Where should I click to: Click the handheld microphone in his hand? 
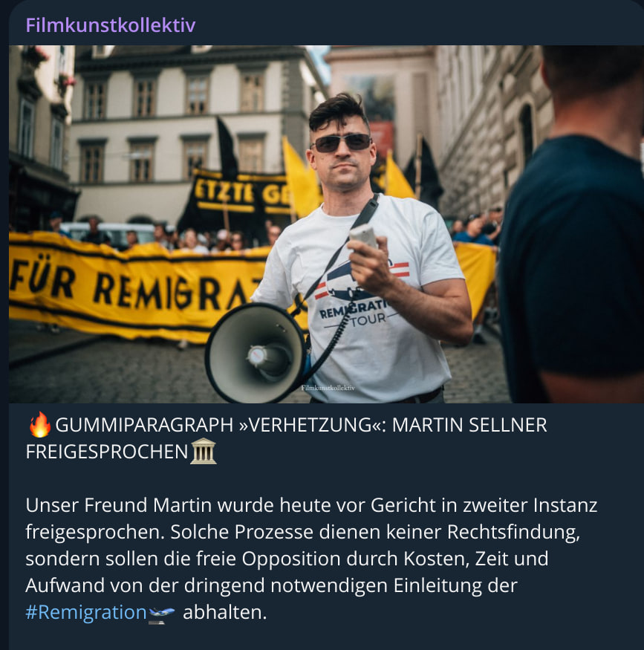point(363,237)
